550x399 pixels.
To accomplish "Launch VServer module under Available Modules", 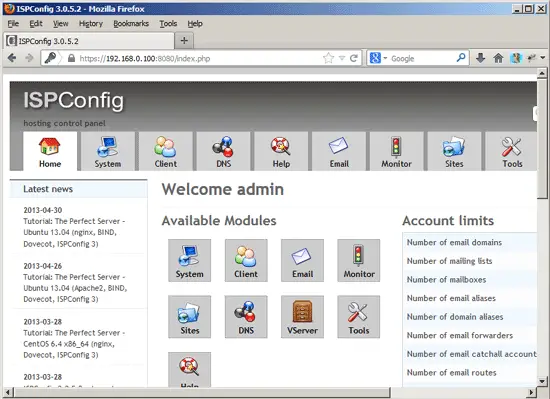I will pyautogui.click(x=302, y=317).
